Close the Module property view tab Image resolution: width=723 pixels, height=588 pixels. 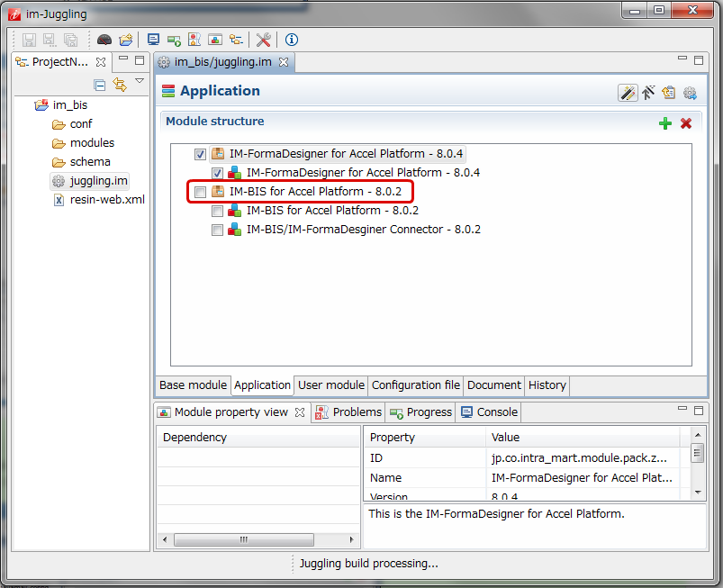[300, 412]
